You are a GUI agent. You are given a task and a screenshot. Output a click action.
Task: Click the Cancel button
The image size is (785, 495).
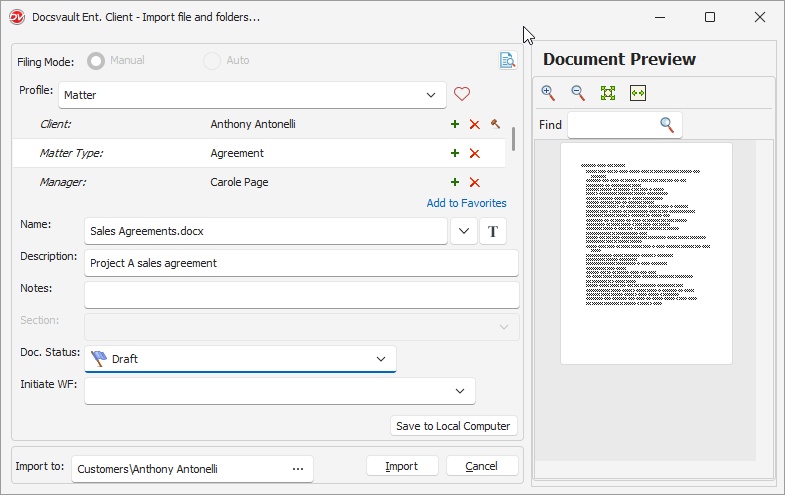pyautogui.click(x=482, y=466)
